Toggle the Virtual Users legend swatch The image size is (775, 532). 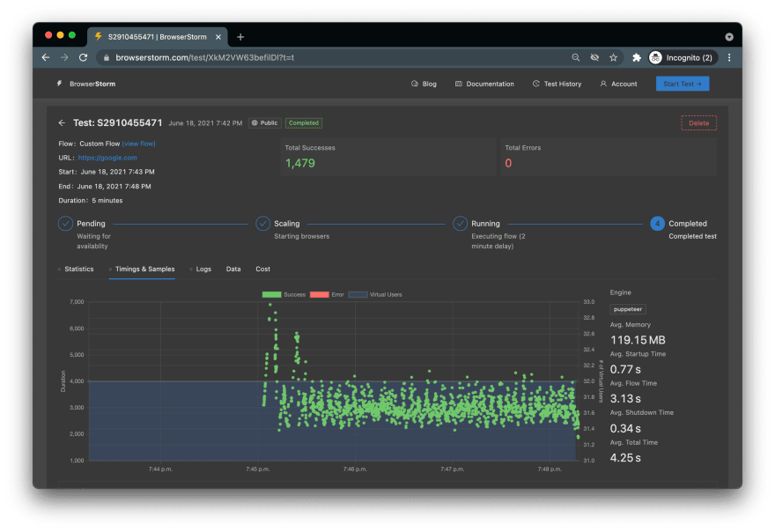(358, 295)
